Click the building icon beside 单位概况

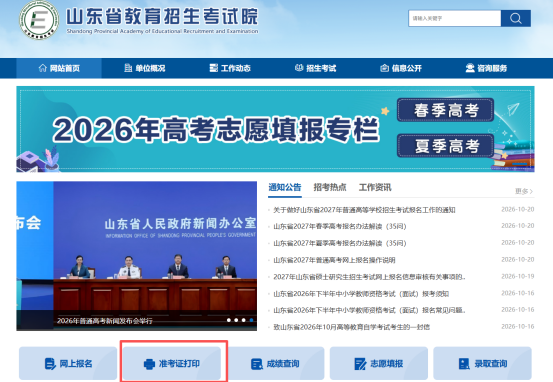(128, 68)
